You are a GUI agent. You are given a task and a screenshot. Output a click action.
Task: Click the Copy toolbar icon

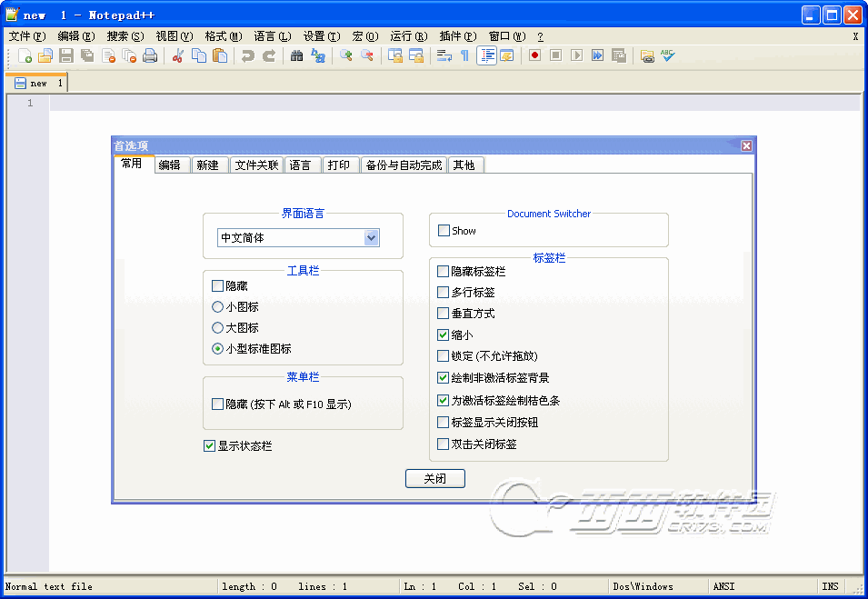(199, 55)
